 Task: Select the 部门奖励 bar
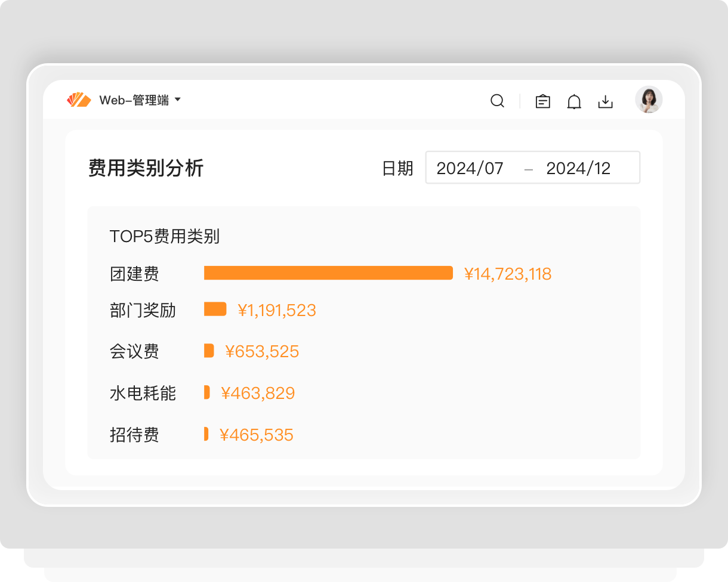click(215, 309)
